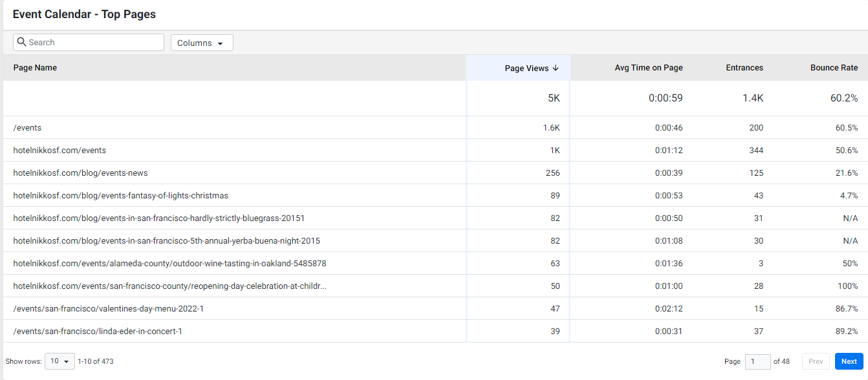Click the 5K total page views value
Viewport: 868px width, 380px height.
click(x=554, y=98)
